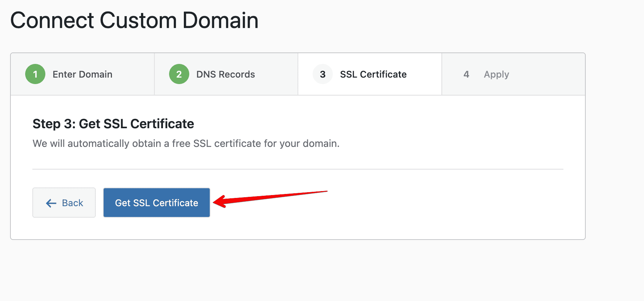Click the red annotation arrow head

click(219, 202)
